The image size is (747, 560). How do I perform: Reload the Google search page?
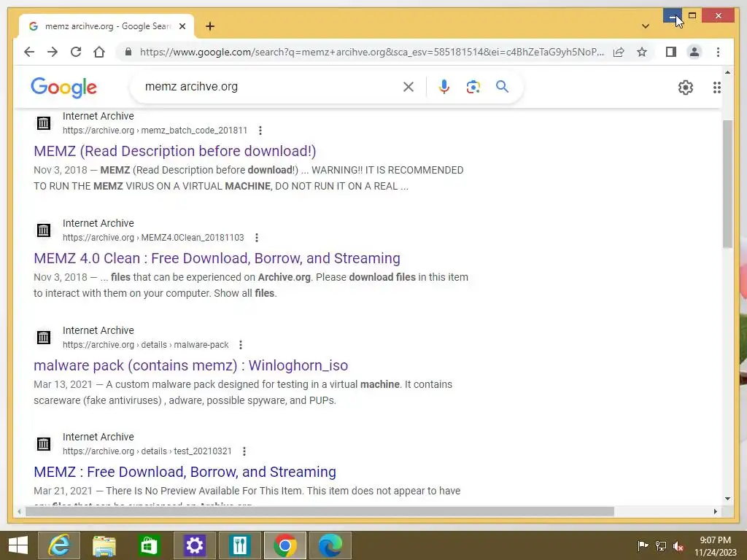click(x=76, y=52)
